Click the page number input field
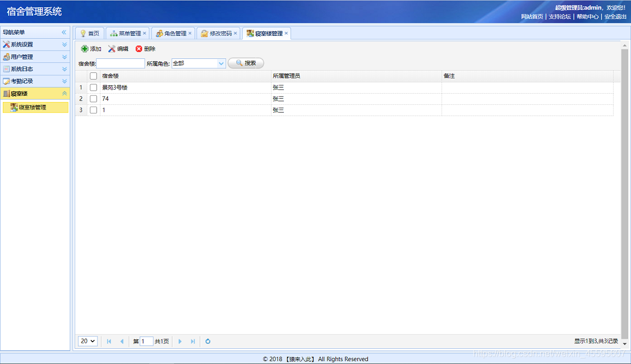This screenshot has height=364, width=631. (146, 341)
